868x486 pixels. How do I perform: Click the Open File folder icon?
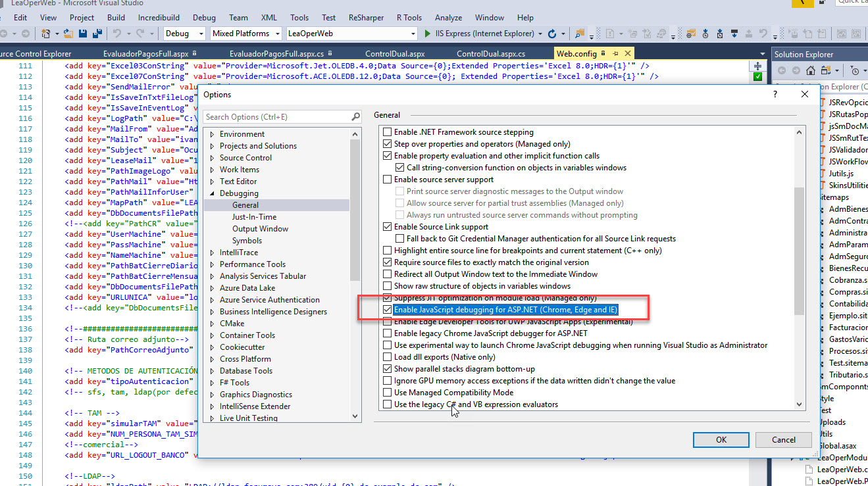(69, 33)
